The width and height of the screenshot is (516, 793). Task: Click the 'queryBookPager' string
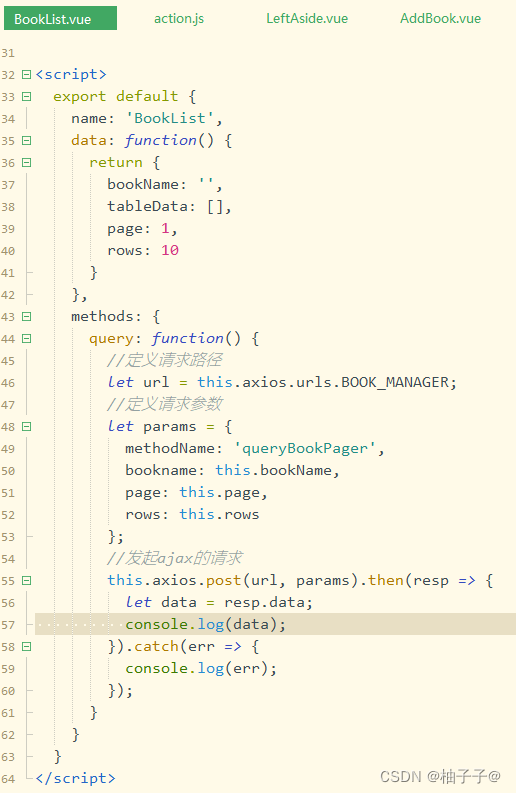305,449
